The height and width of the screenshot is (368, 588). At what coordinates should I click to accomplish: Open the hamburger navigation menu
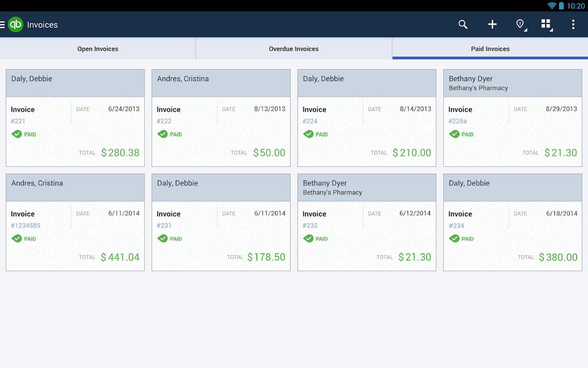click(2, 25)
